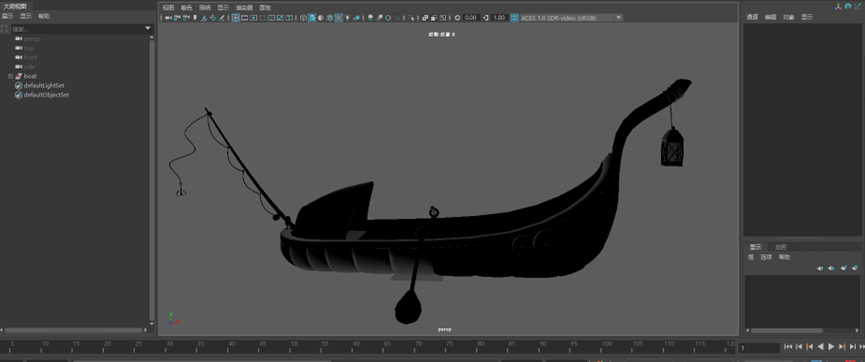Switch to wireframe cube display mode

[x=303, y=18]
